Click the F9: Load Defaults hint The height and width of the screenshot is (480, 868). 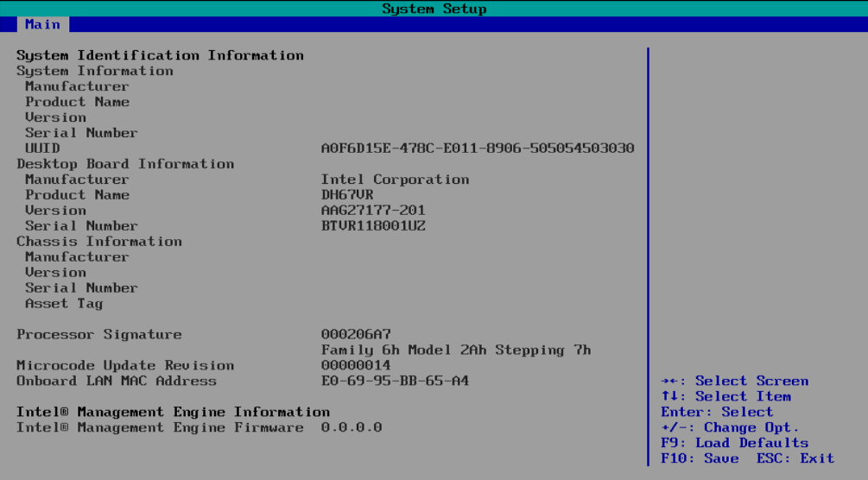(x=735, y=443)
